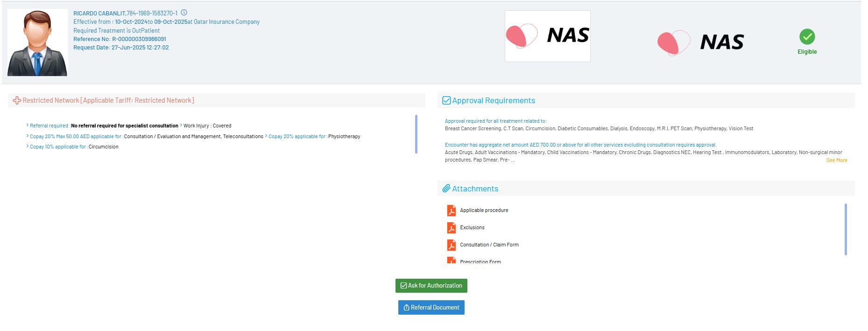Click the RICARDO CABANLIT name text

(x=99, y=14)
